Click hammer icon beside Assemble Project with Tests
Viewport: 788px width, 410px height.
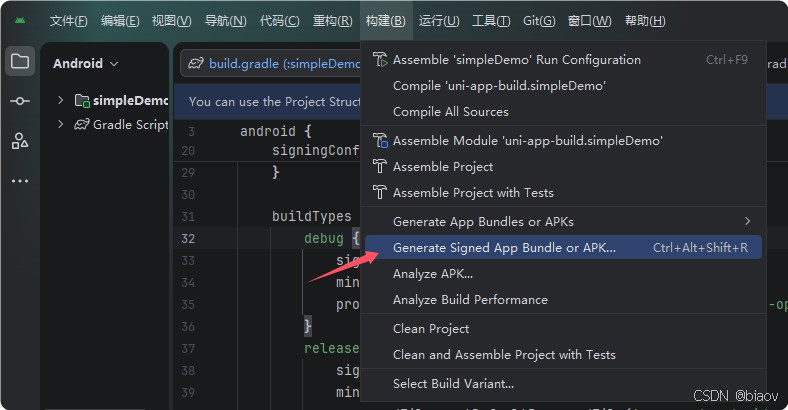(x=380, y=192)
